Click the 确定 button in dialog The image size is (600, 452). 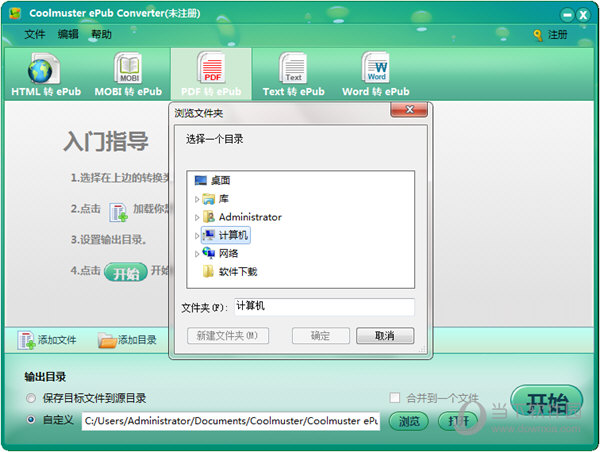tap(321, 336)
